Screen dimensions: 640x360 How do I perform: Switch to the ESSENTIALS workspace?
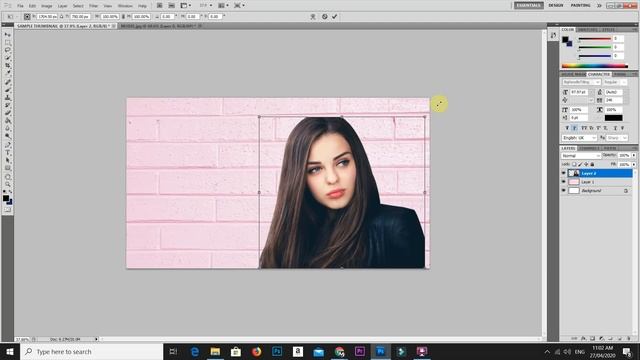pos(529,5)
